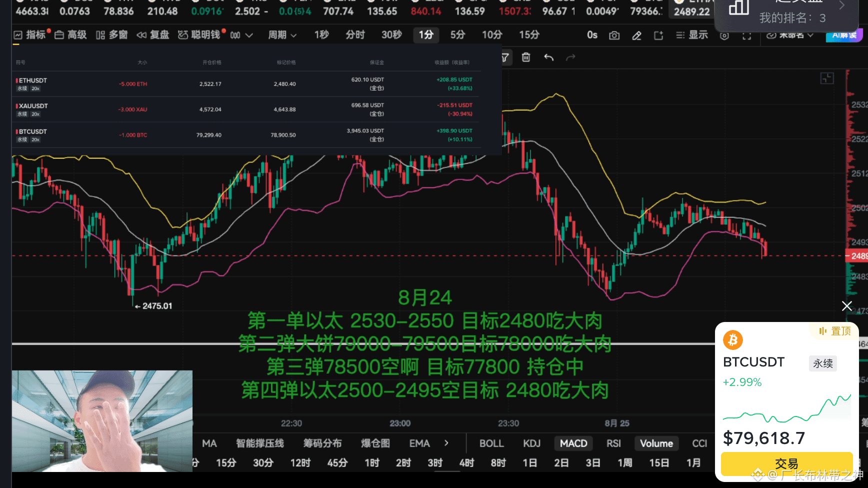
Task: Click the filter funnel icon
Action: pyautogui.click(x=505, y=57)
